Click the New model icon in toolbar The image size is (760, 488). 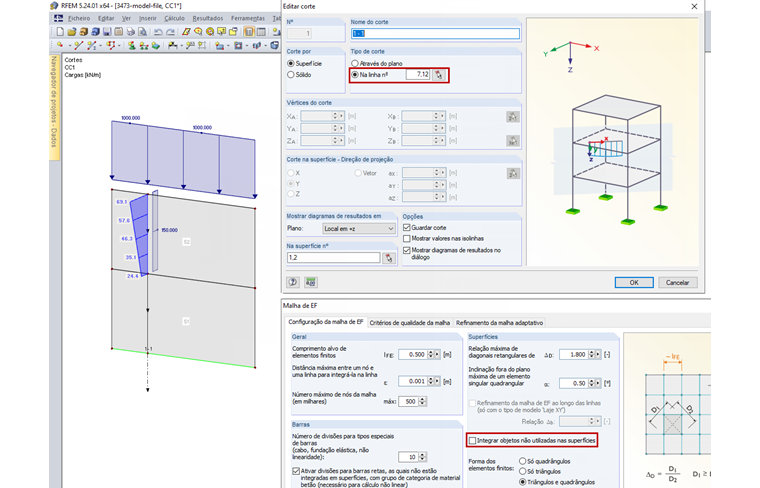pyautogui.click(x=60, y=31)
